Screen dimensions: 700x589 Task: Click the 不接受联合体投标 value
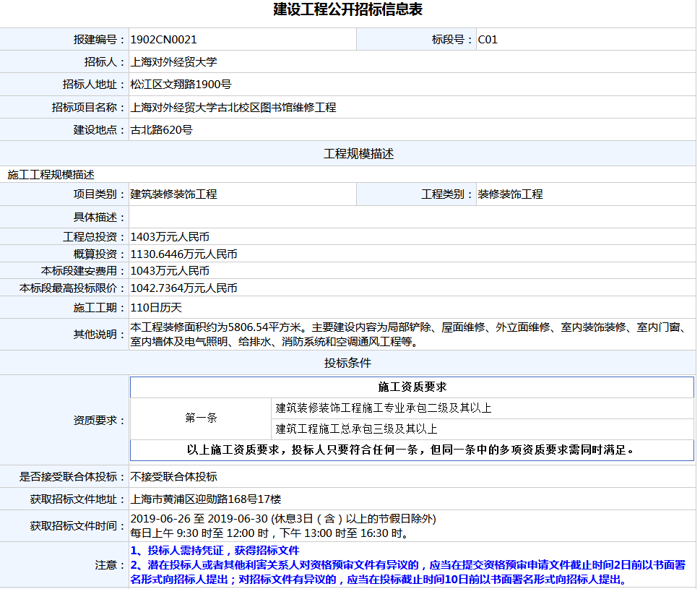pos(173,477)
